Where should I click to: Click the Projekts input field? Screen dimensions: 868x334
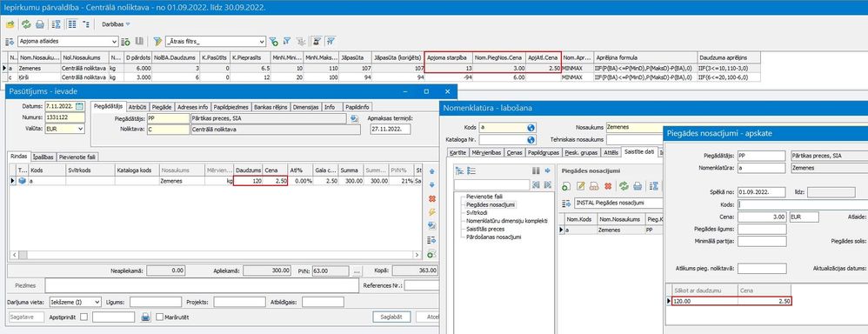click(x=239, y=302)
